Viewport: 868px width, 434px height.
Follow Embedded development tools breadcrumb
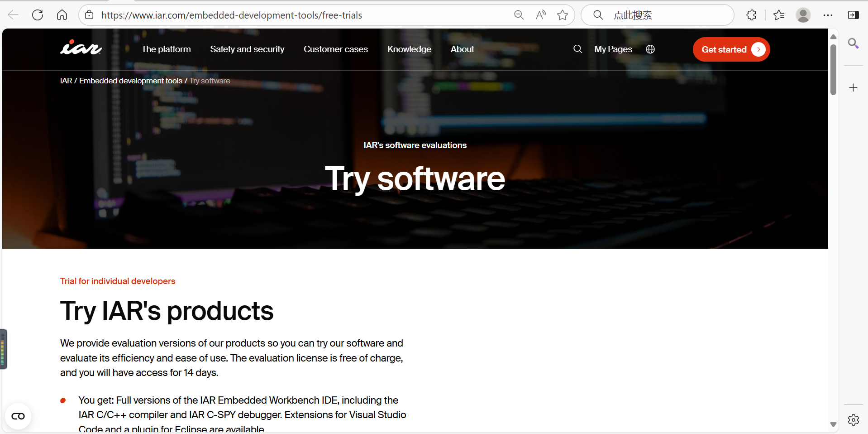point(131,81)
